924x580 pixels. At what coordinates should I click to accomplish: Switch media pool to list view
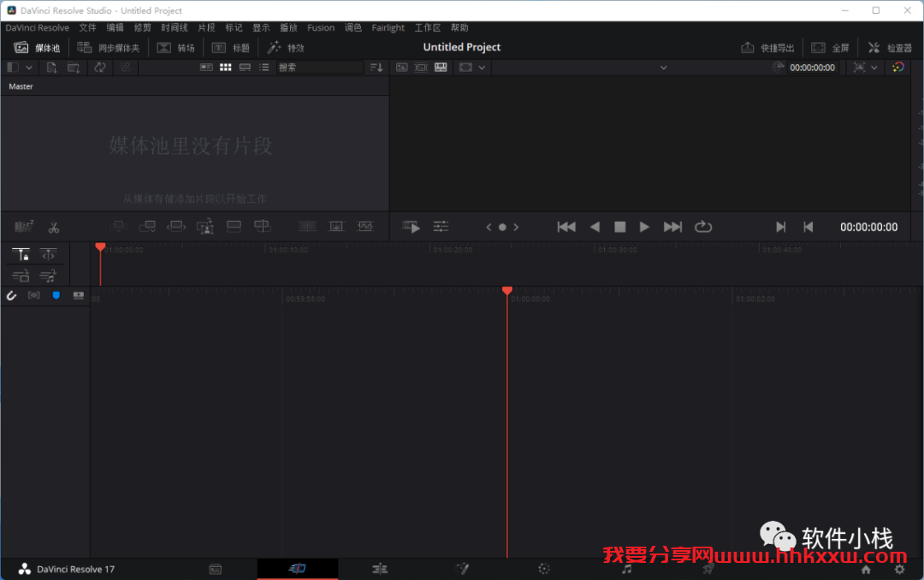[x=264, y=68]
